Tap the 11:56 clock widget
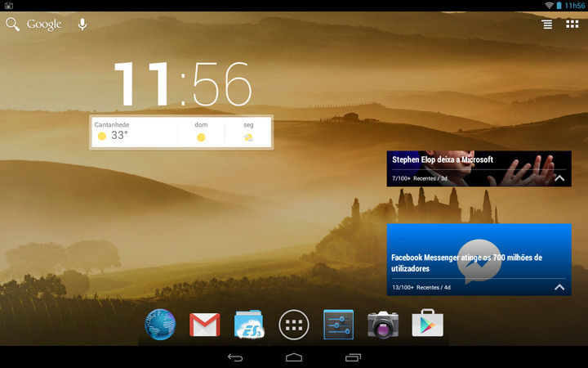 tap(181, 83)
